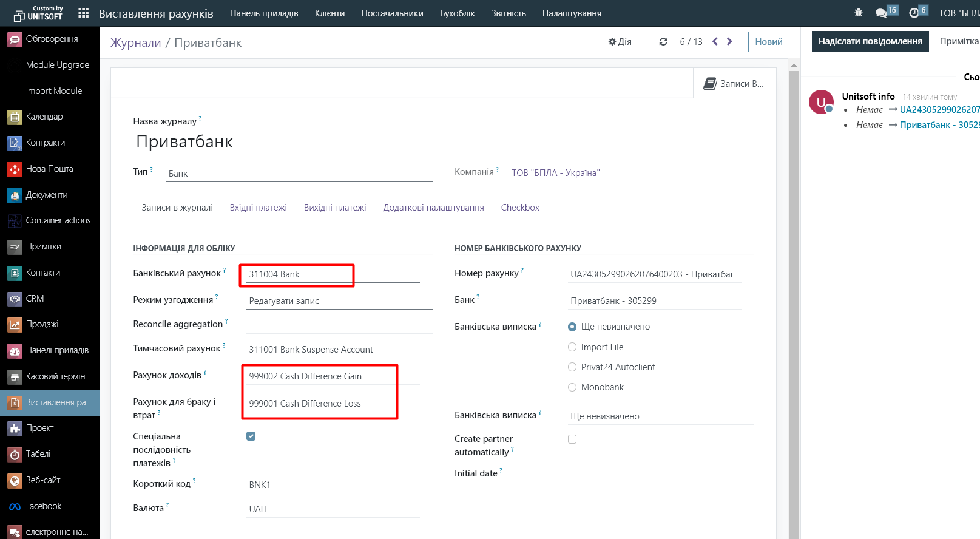The image size is (980, 539).
Task: Open the activities clock icon
Action: 914,13
